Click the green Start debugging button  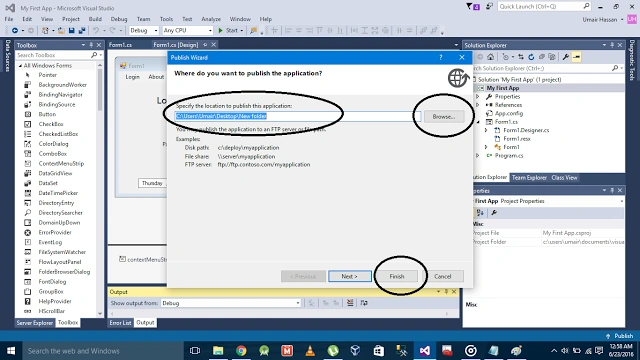[230, 31]
